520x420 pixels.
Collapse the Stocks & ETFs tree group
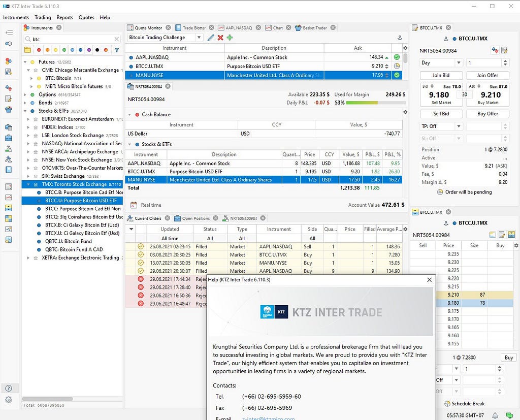click(25, 111)
